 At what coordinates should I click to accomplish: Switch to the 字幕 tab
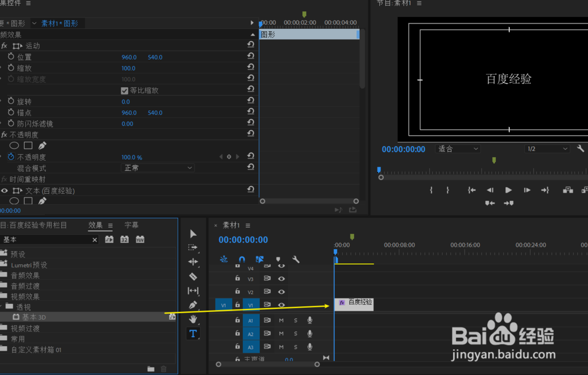(131, 225)
